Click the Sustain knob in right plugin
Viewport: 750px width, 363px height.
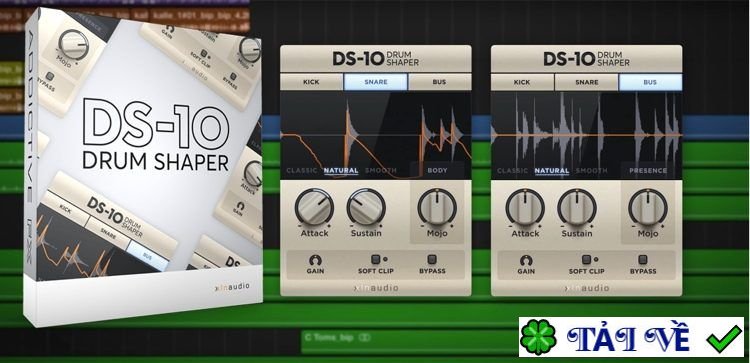pyautogui.click(x=577, y=208)
